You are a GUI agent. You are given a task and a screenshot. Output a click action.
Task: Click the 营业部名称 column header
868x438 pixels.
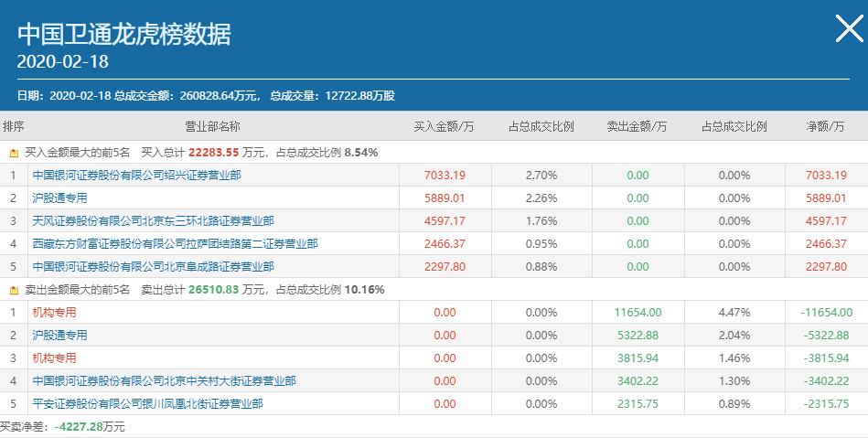(x=212, y=126)
